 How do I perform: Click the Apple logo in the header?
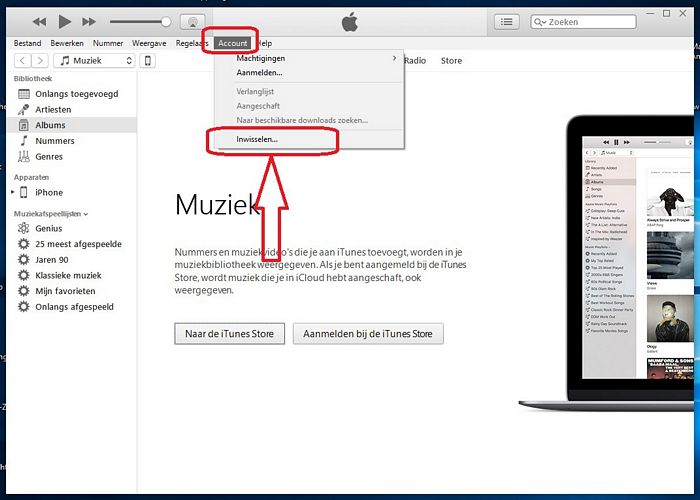tap(350, 22)
